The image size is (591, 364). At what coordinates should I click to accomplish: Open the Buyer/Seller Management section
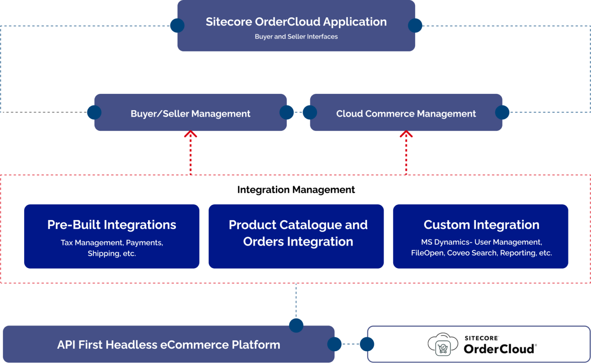coord(190,113)
